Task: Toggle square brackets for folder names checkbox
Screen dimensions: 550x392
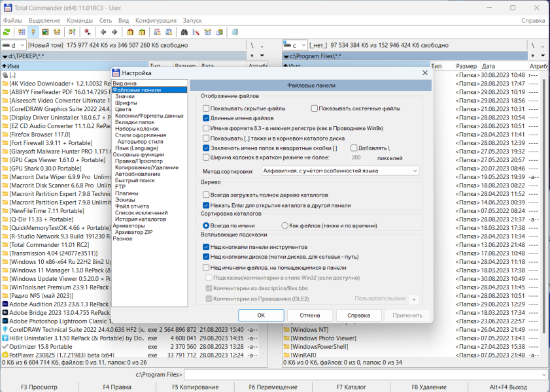Action: (206, 148)
